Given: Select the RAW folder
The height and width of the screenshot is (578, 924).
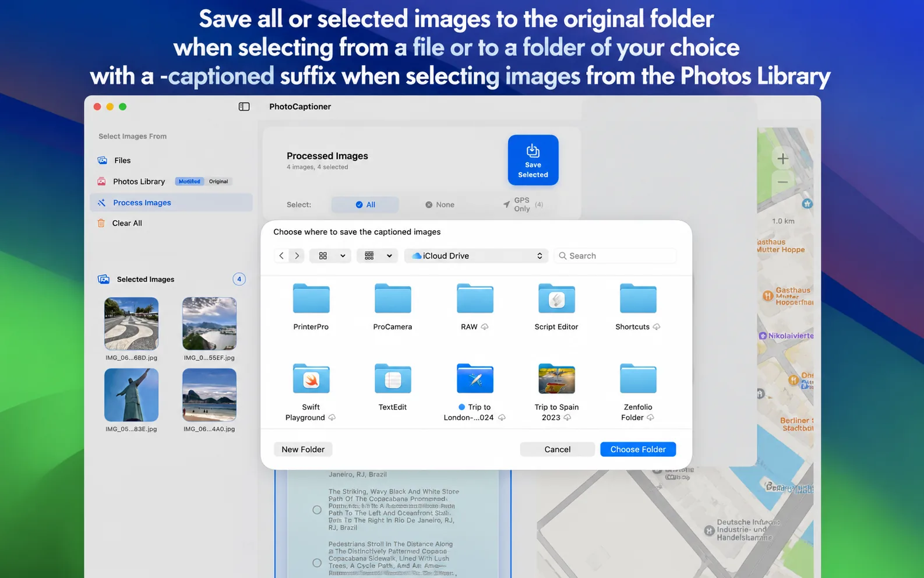Looking at the screenshot, I should [475, 306].
